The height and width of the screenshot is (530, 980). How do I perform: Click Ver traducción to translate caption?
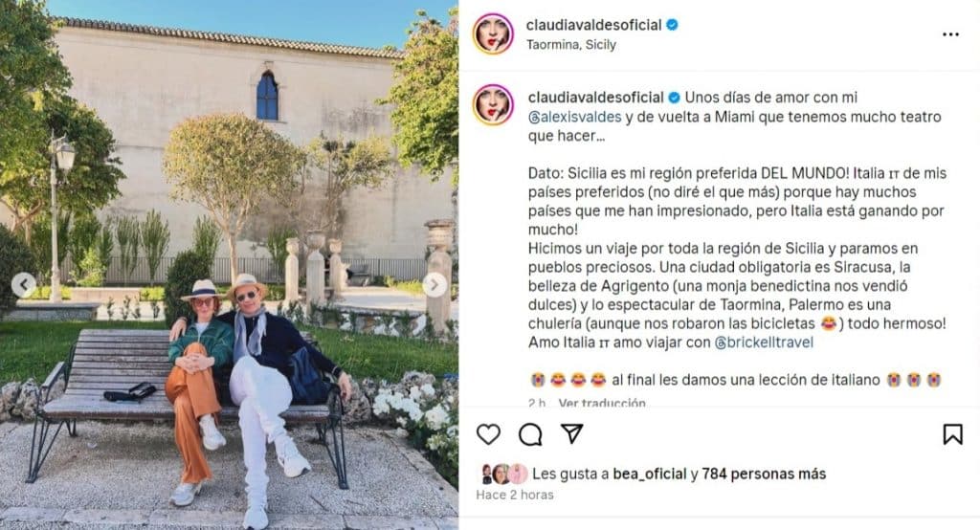click(x=602, y=403)
